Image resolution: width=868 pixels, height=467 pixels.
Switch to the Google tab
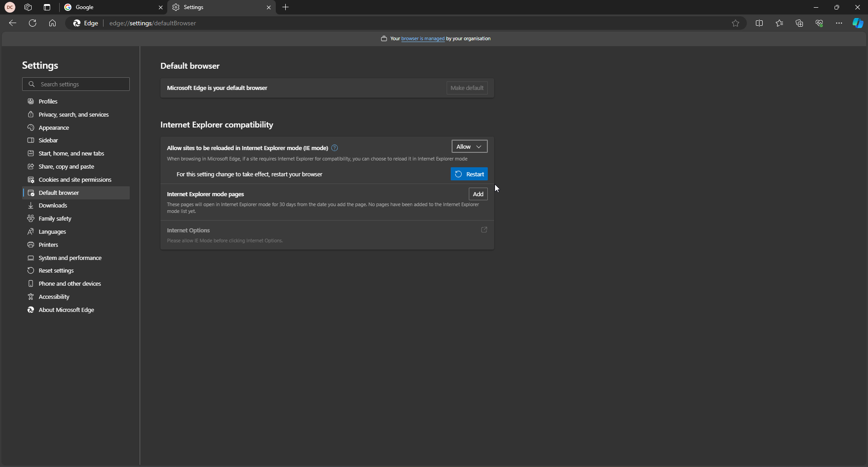pyautogui.click(x=113, y=7)
